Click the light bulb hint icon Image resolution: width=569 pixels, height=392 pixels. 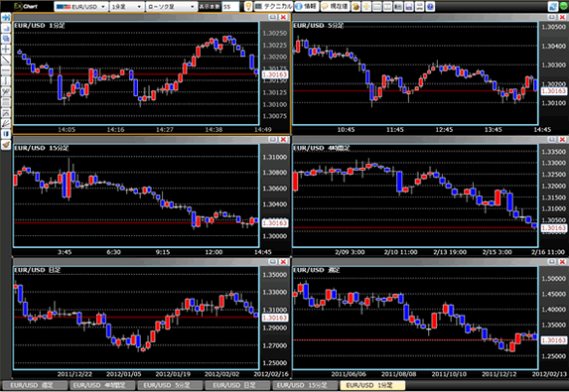248,7
